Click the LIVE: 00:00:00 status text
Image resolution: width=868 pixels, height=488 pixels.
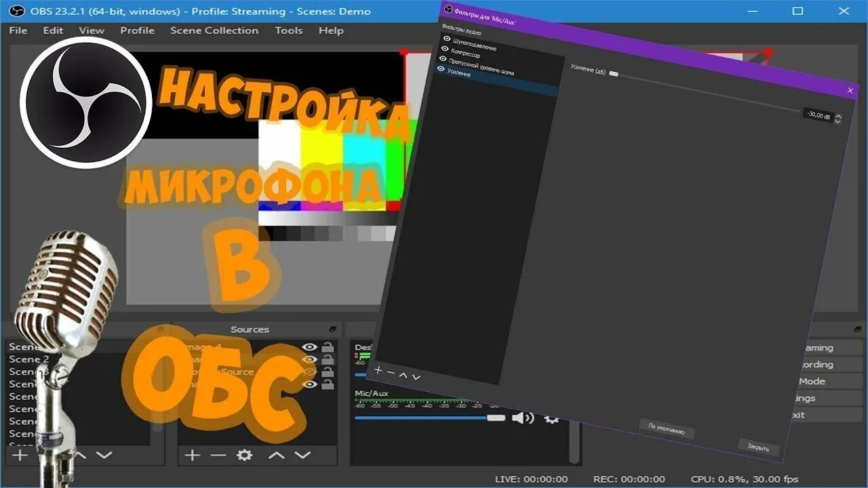pyautogui.click(x=531, y=479)
